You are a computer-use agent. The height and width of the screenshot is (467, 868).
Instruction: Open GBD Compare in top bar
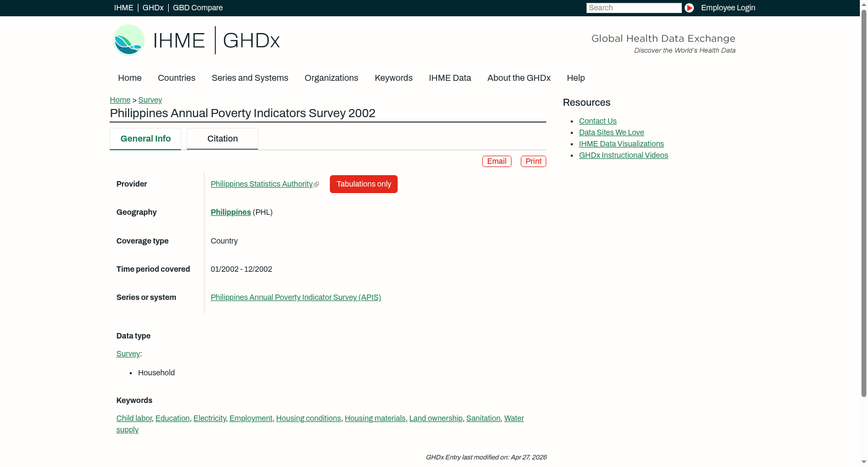pos(198,8)
